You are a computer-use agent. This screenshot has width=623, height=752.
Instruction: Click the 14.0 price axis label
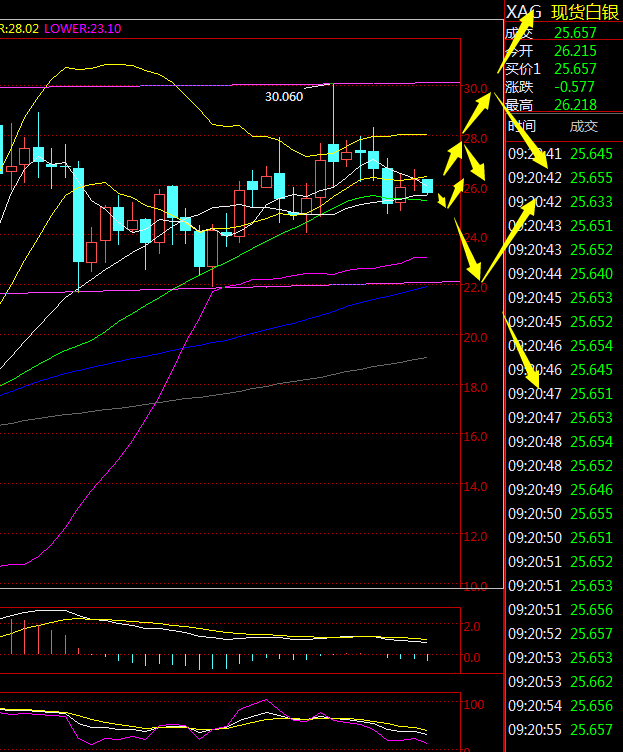475,487
